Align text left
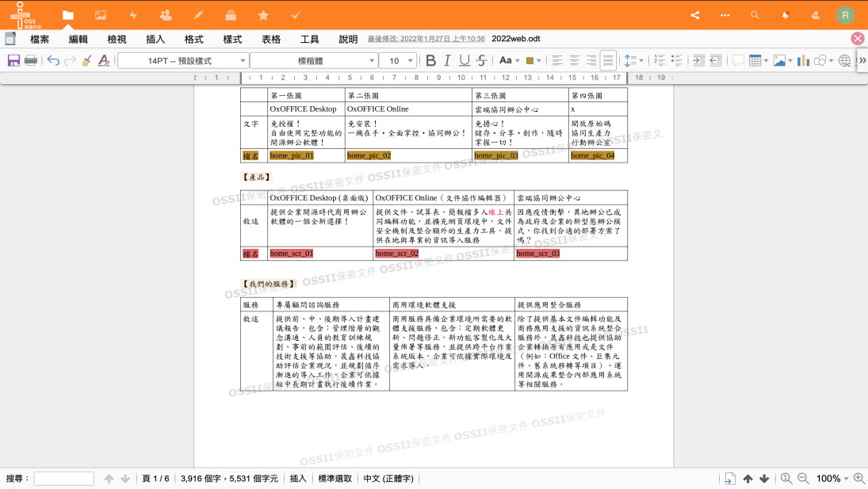The image size is (868, 489). pos(557,60)
